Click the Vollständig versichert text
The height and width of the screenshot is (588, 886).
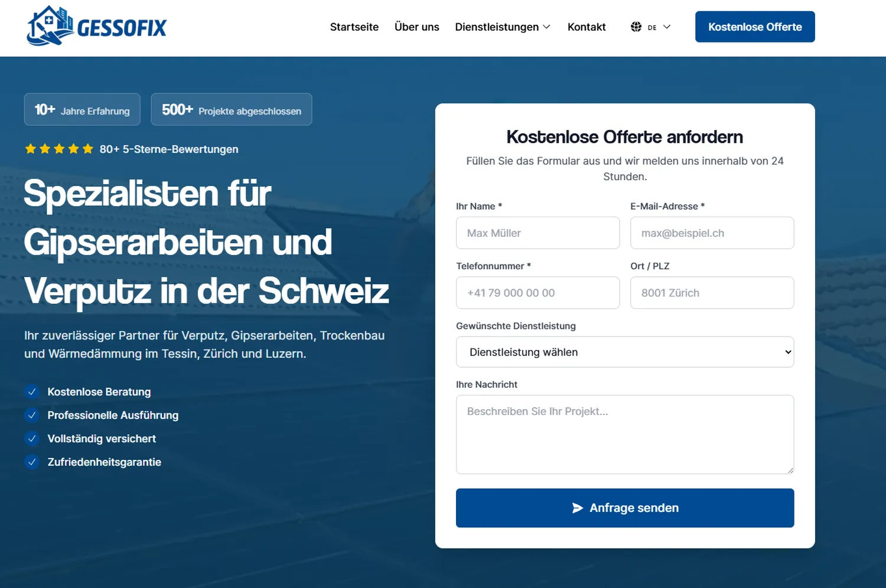point(102,439)
